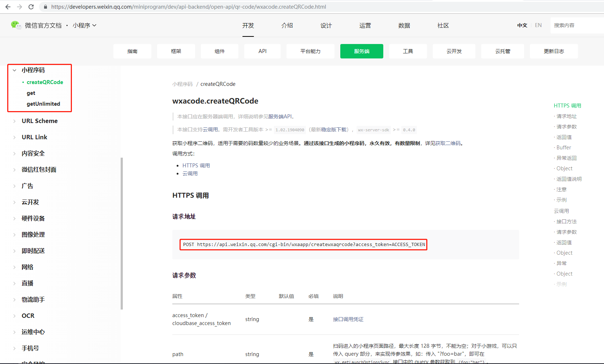Jump to 云调用 in the bullet list
Viewport: 604px width, 364px height.
point(190,174)
